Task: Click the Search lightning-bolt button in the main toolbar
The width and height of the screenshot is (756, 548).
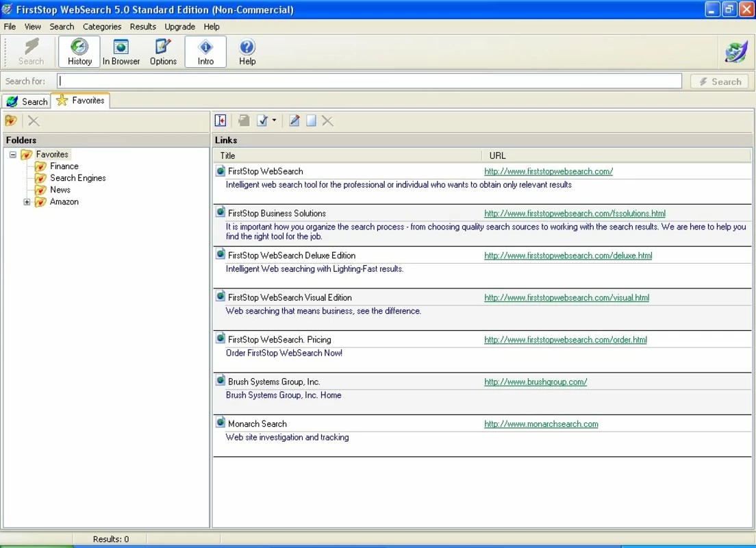Action: pyautogui.click(x=31, y=51)
